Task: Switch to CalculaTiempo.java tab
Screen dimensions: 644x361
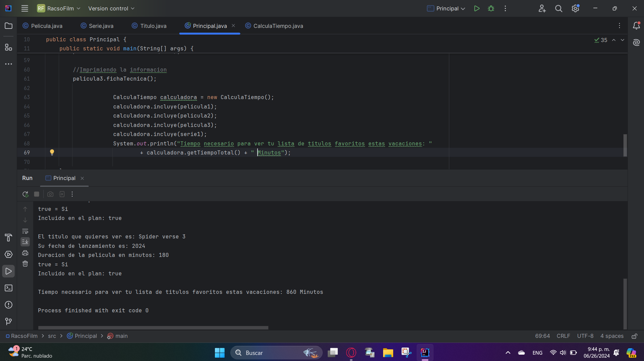Action: coord(274,26)
